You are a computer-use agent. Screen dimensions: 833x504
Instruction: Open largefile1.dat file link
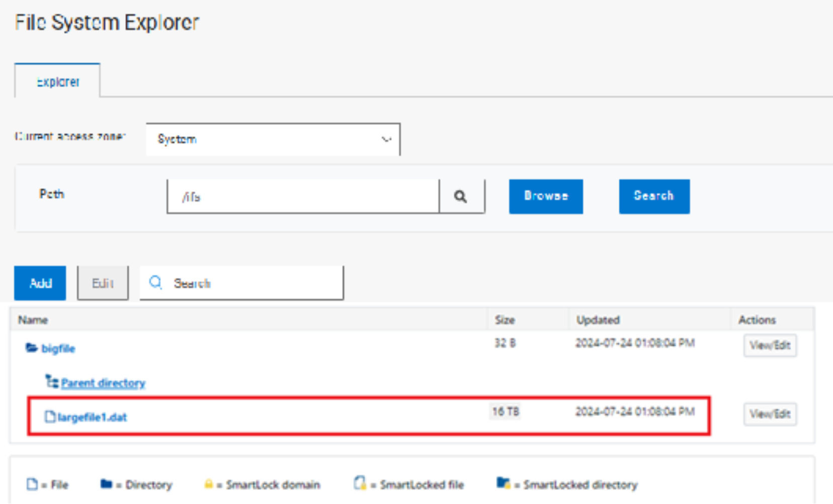pos(92,417)
